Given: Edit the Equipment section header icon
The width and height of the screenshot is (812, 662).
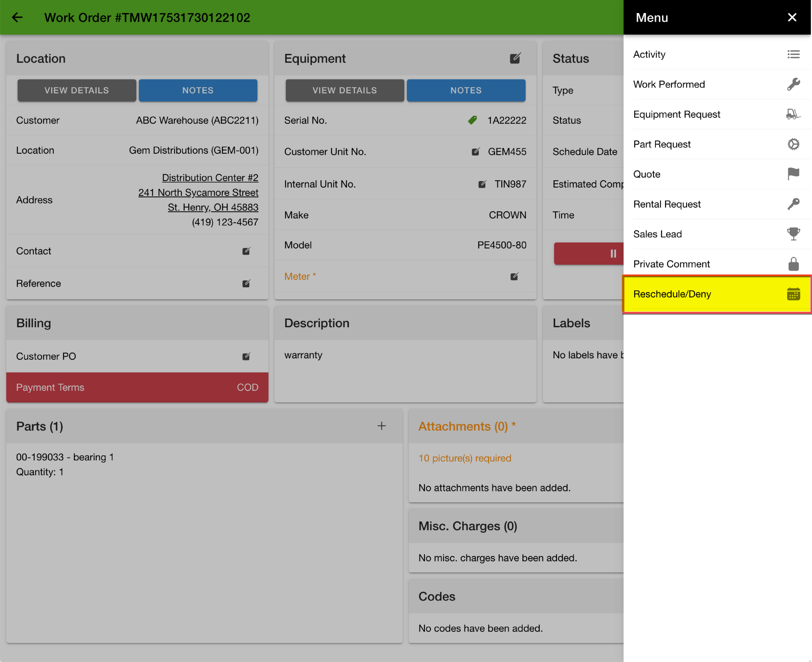Looking at the screenshot, I should click(x=515, y=58).
